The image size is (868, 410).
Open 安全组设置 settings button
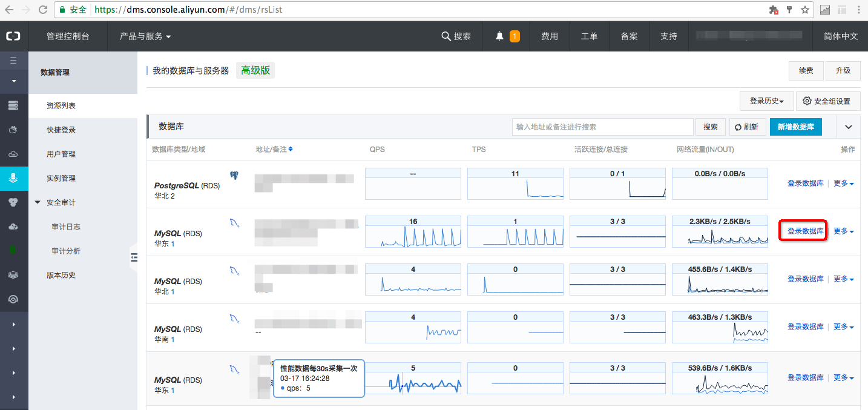point(828,101)
